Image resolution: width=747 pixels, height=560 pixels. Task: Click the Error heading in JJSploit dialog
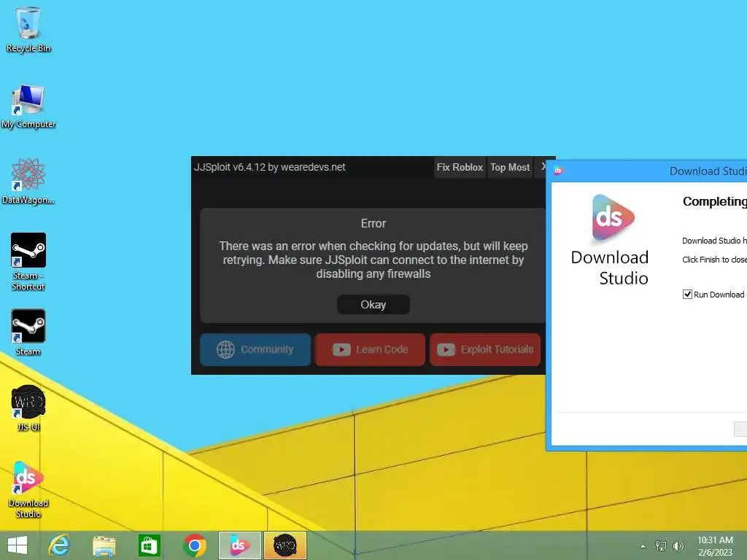(x=373, y=223)
